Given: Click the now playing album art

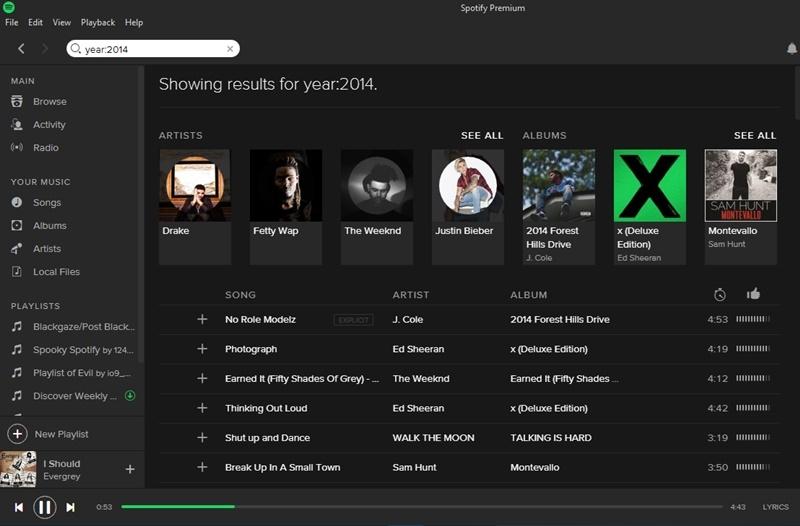Looking at the screenshot, I should pos(18,469).
